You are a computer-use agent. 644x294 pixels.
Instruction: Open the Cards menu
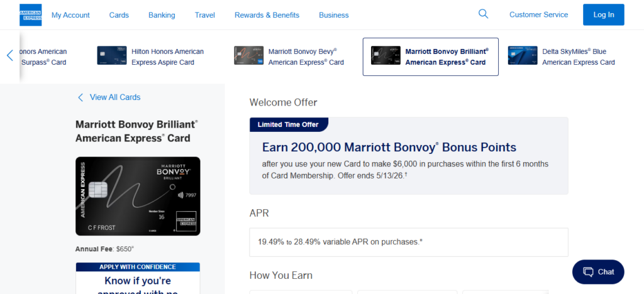[119, 15]
